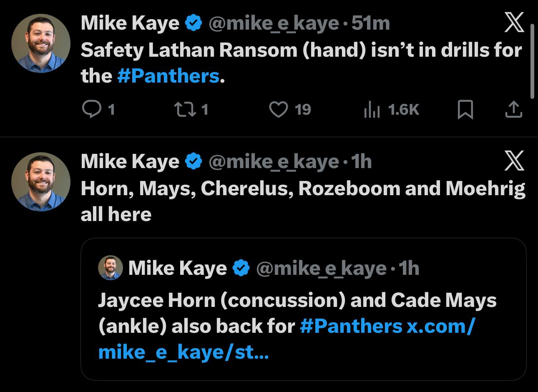Image resolution: width=538 pixels, height=392 pixels.
Task: Open #Panthers hashtag in quoted tweet
Action: coord(350,326)
